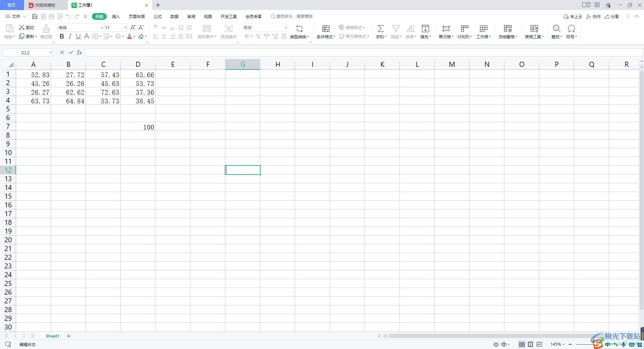Click the Paste clipboard icon
This screenshot has width=644, height=349.
pyautogui.click(x=10, y=29)
